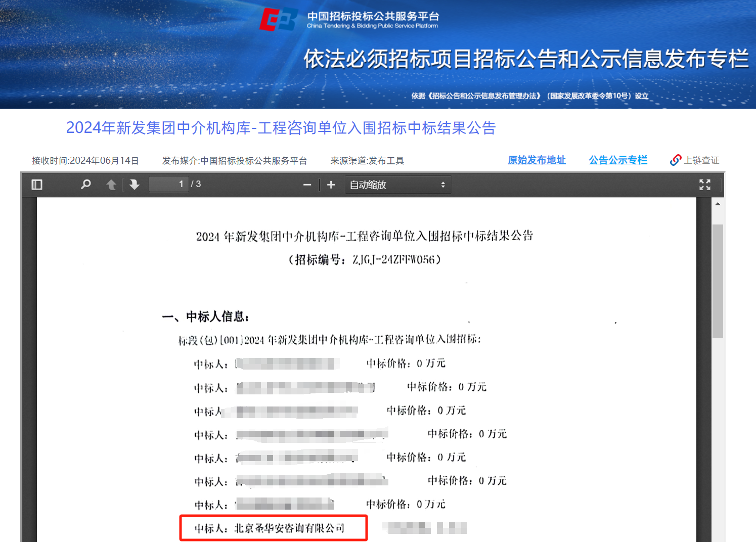Click the 来源渠道:发布工具 text
This screenshot has width=756, height=542.
pyautogui.click(x=367, y=161)
